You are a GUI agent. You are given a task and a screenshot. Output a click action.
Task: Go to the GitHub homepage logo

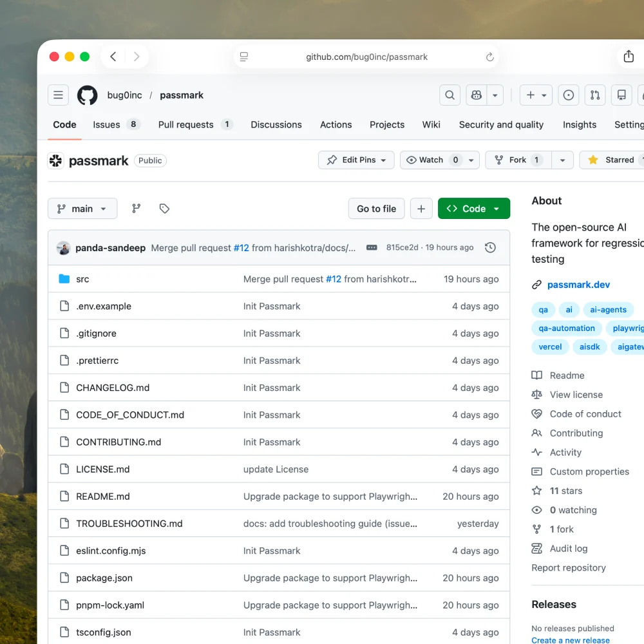pyautogui.click(x=87, y=95)
